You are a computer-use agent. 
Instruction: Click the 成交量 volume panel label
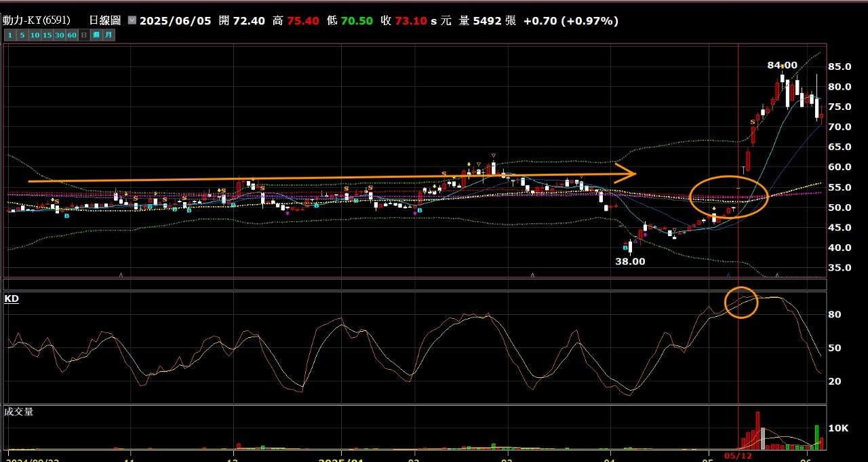tap(19, 412)
